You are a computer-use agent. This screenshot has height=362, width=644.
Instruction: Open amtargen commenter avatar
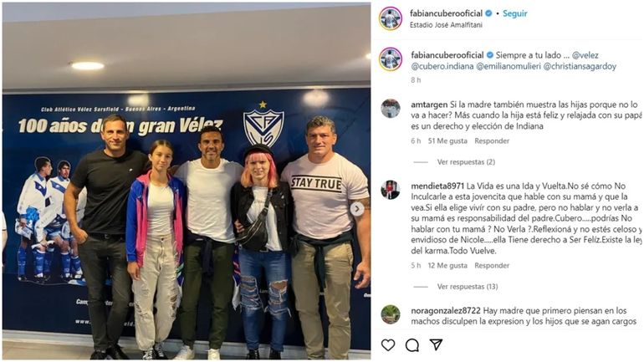point(391,109)
